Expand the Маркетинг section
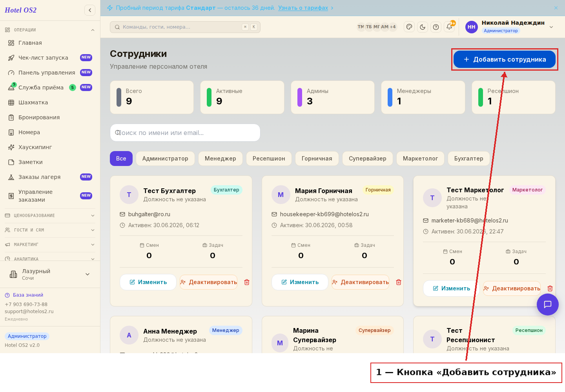The image size is (565, 392). tap(50, 244)
